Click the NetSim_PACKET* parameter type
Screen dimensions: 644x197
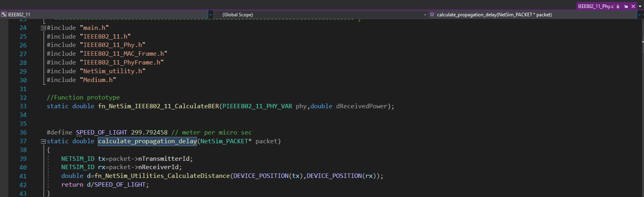[x=226, y=141]
